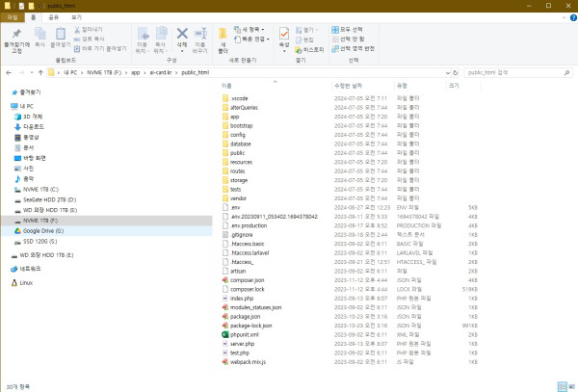
Task: Click History (히스토리) in the ribbon
Action: pos(309,49)
